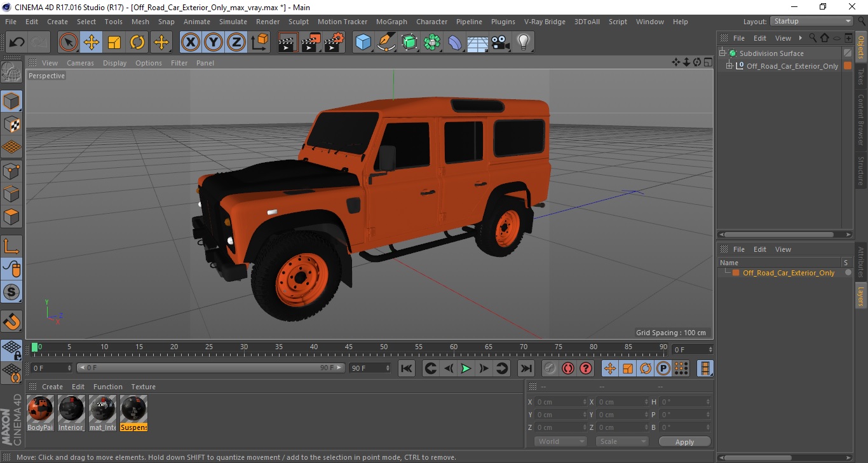Go to end of animation
The image size is (868, 463).
(x=526, y=368)
